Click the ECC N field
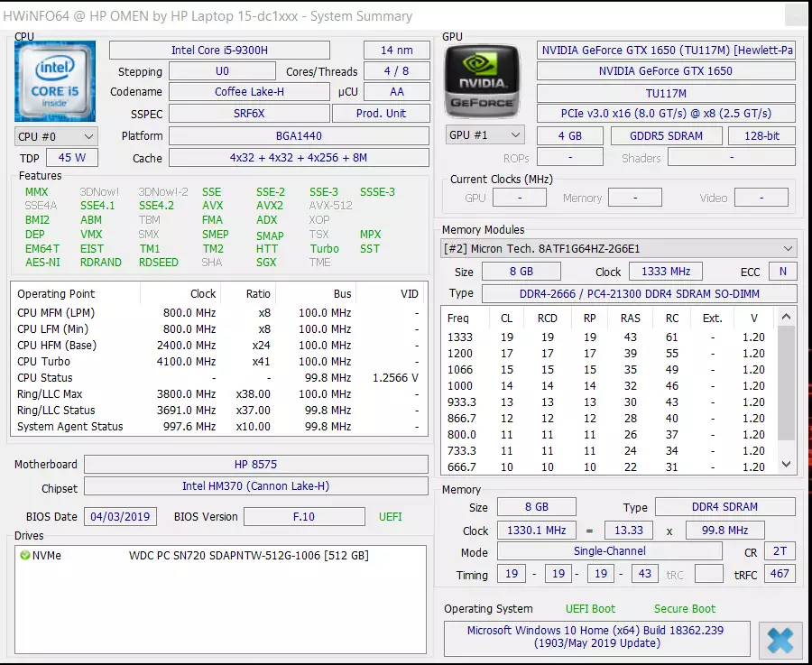 [783, 272]
